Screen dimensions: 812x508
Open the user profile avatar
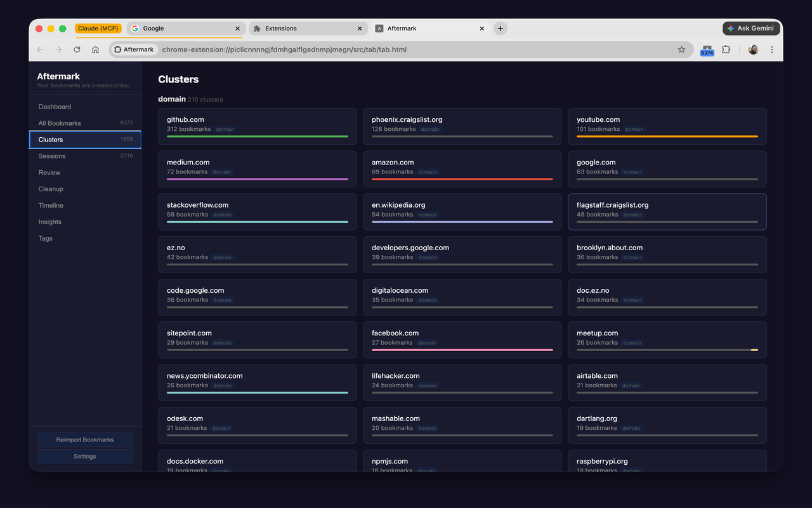click(753, 50)
